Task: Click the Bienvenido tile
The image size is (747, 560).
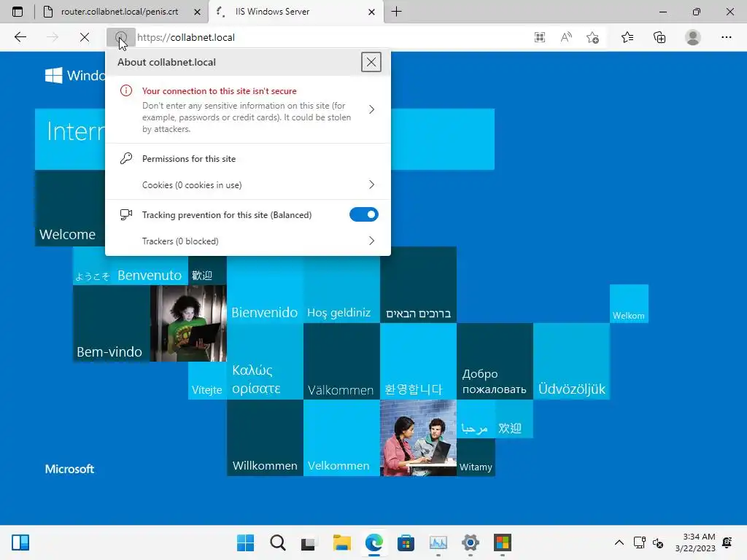Action: point(265,289)
